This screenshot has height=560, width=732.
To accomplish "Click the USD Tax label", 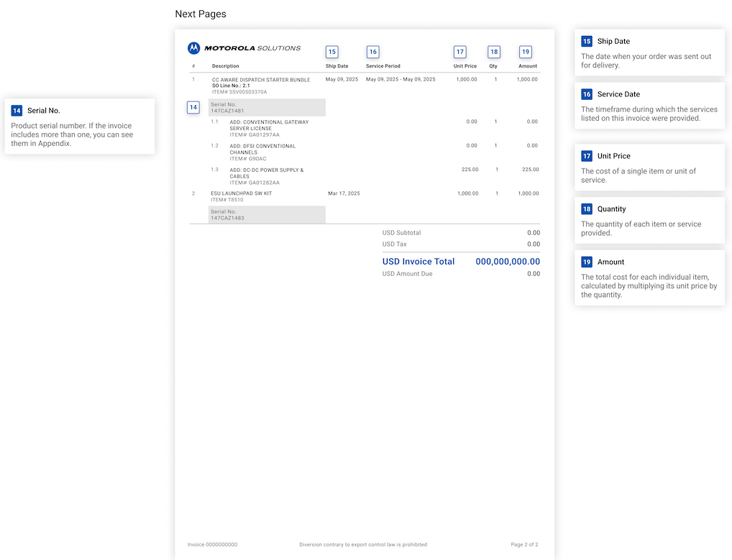I will [x=395, y=244].
